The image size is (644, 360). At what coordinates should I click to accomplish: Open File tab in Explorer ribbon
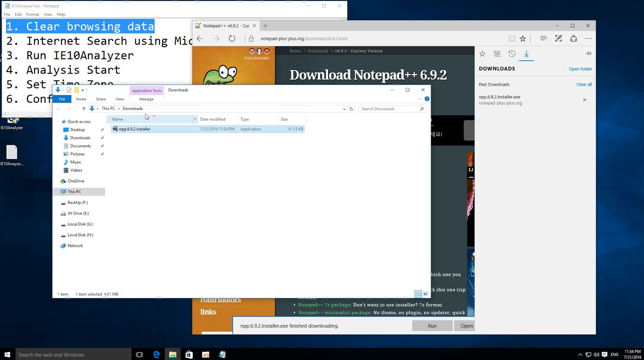[62, 99]
